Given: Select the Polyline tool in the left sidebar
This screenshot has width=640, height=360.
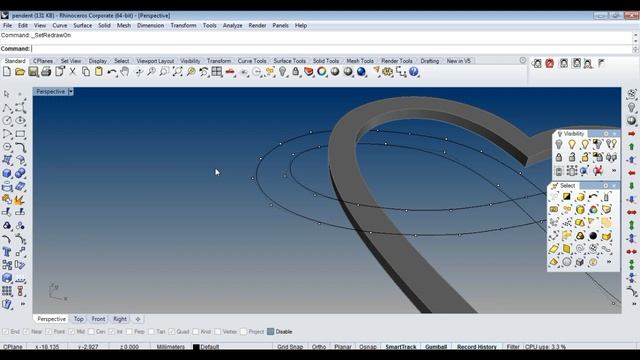Looking at the screenshot, I should [7, 108].
